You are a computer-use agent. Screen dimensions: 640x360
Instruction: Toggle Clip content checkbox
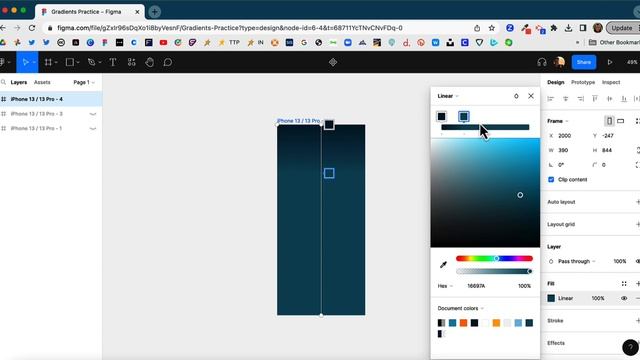(551, 180)
